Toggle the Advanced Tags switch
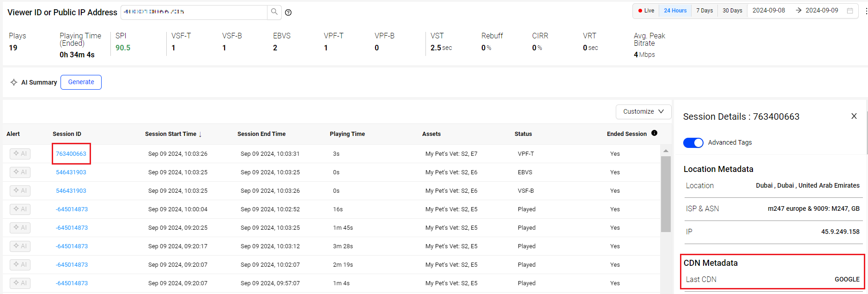The image size is (868, 294). click(x=693, y=142)
